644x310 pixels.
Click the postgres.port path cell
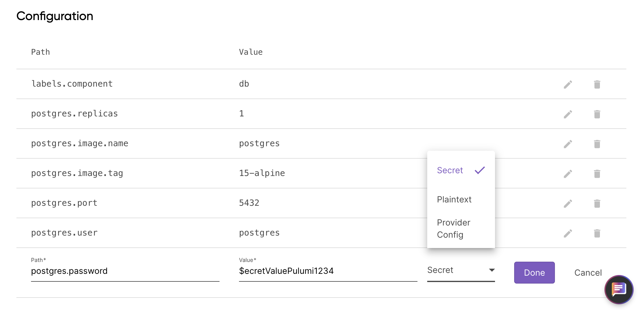(64, 203)
